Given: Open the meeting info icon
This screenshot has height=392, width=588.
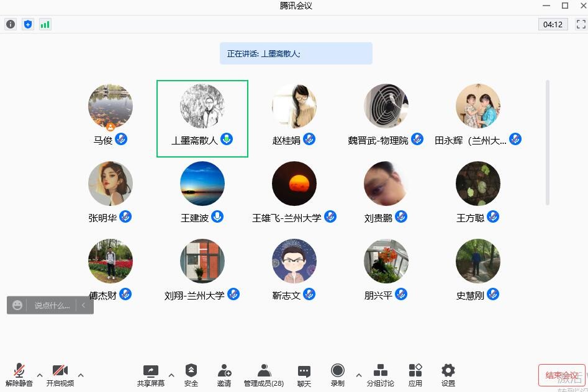Looking at the screenshot, I should (x=11, y=24).
